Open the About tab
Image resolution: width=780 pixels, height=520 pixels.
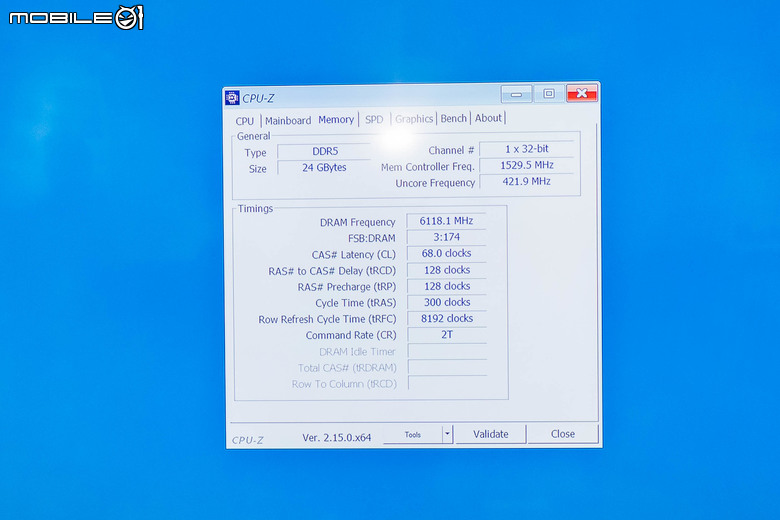coord(488,118)
